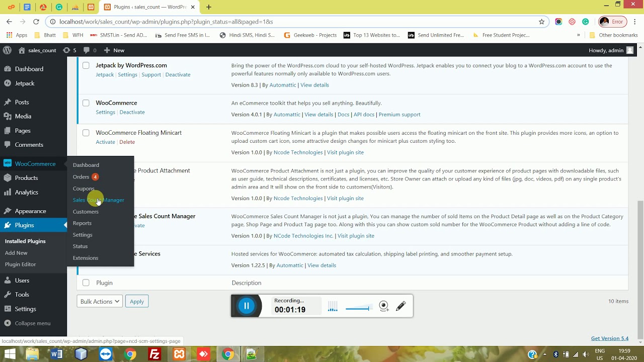Pause the screen recording

(x=247, y=306)
